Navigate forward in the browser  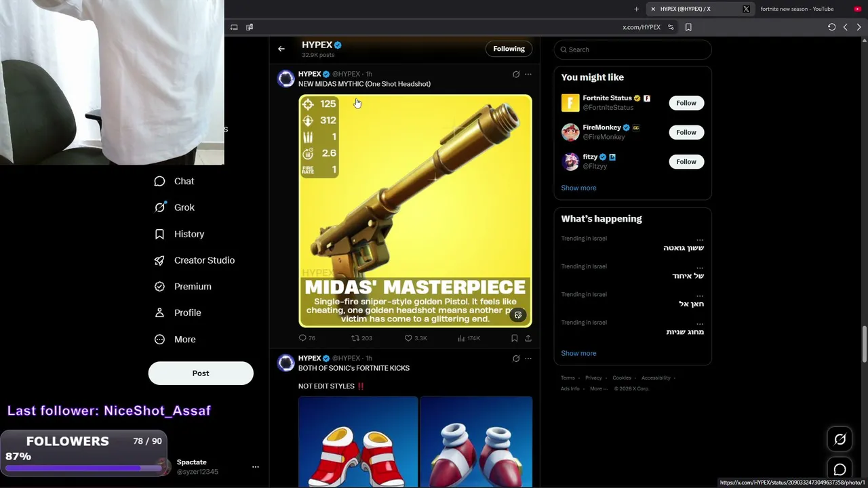click(x=859, y=27)
